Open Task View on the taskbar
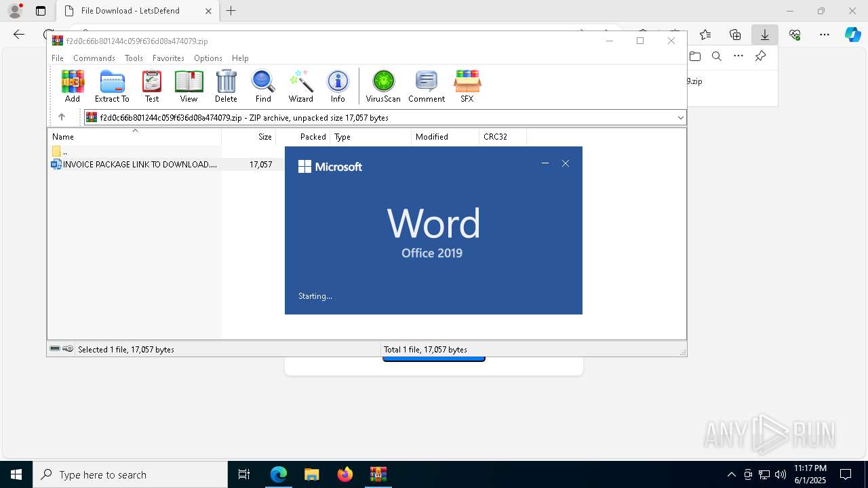 pos(244,474)
